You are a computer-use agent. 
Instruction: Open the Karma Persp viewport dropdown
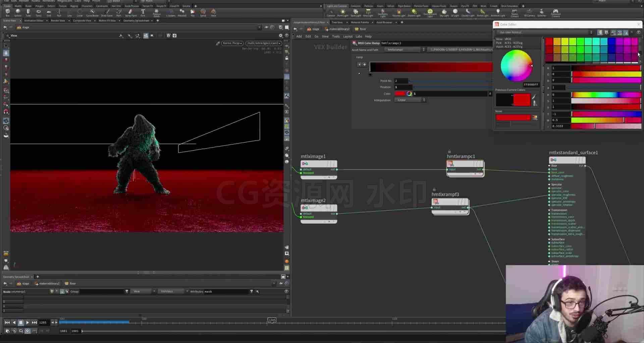[232, 43]
